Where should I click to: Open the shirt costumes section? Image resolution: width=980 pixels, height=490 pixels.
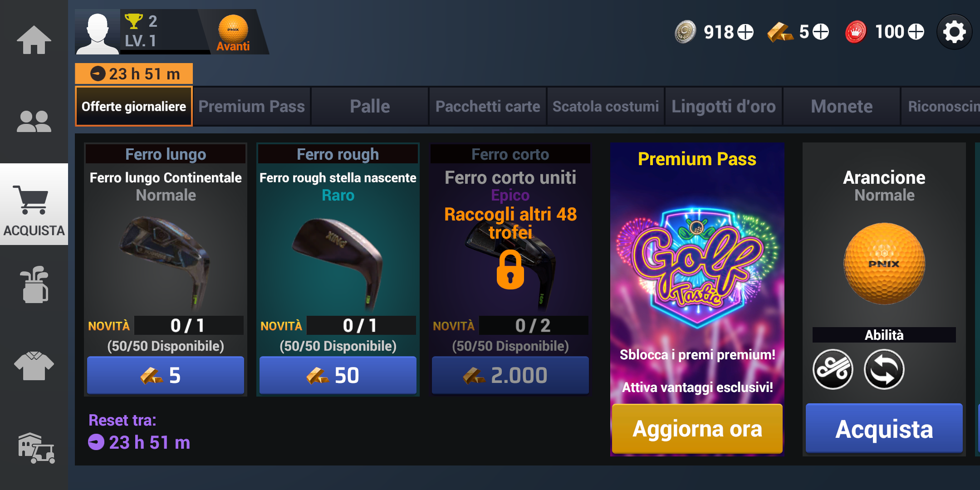(x=34, y=366)
